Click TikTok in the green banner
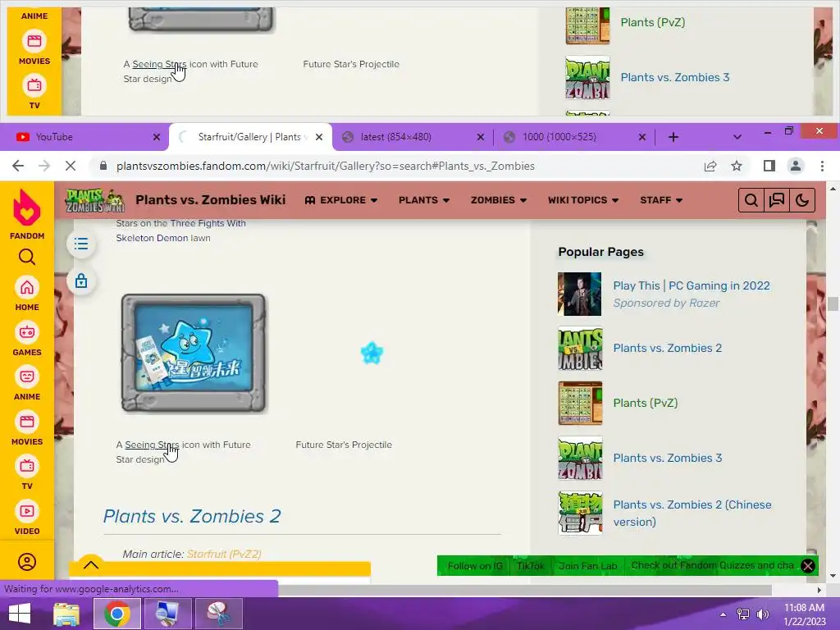This screenshot has height=630, width=840. [531, 566]
